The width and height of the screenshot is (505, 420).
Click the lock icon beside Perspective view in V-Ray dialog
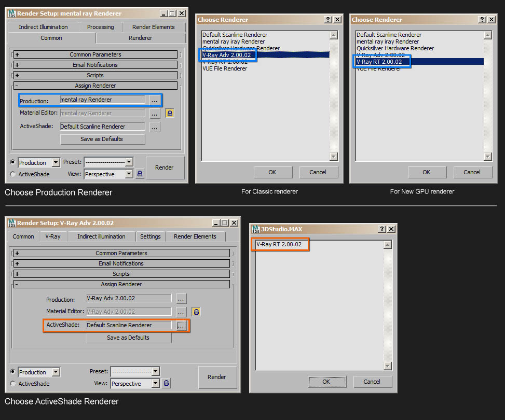coord(166,384)
